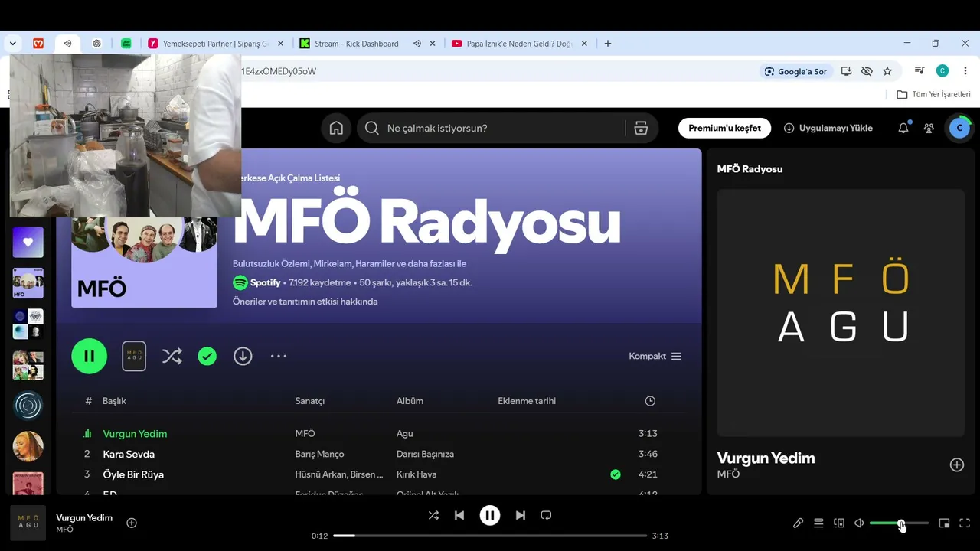This screenshot has width=980, height=551.
Task: Click the install app icon in address bar
Action: (846, 71)
